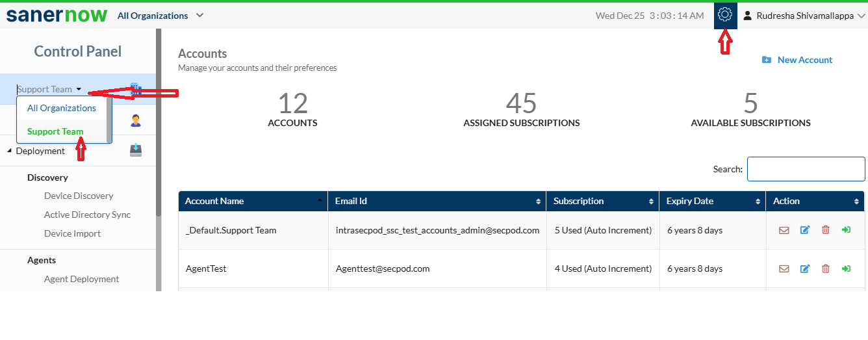868x340 pixels.
Task: Send mail to AgentTest account
Action: [x=784, y=268]
